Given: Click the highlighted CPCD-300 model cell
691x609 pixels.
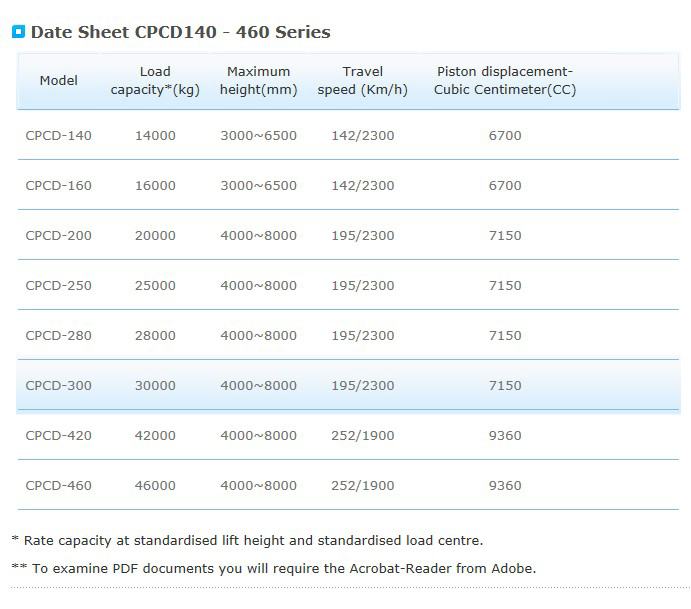Looking at the screenshot, I should pos(59,386).
